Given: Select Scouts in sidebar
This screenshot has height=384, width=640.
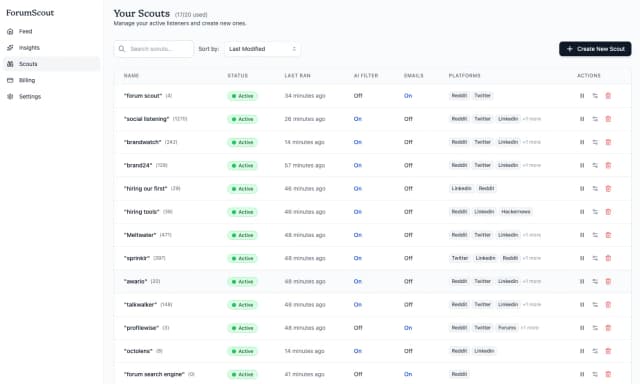Looking at the screenshot, I should [x=51, y=64].
